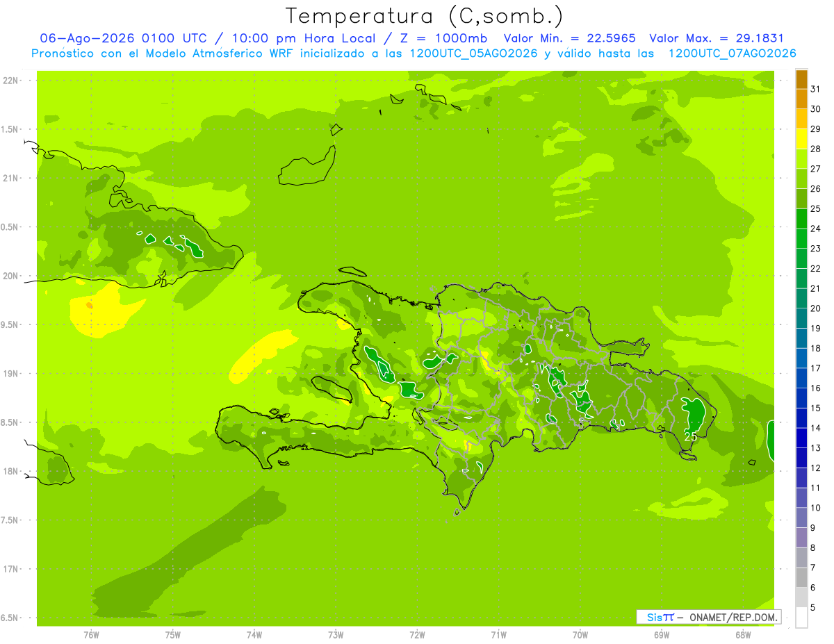Click the "12" value on the color scale
Image resolution: width=834 pixels, height=644 pixels.
click(816, 468)
